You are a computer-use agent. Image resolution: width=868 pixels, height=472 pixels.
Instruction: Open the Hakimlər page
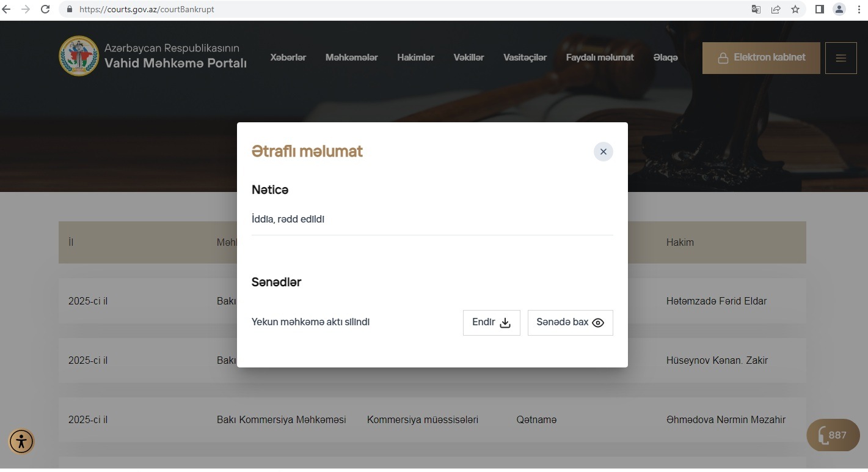pyautogui.click(x=415, y=57)
